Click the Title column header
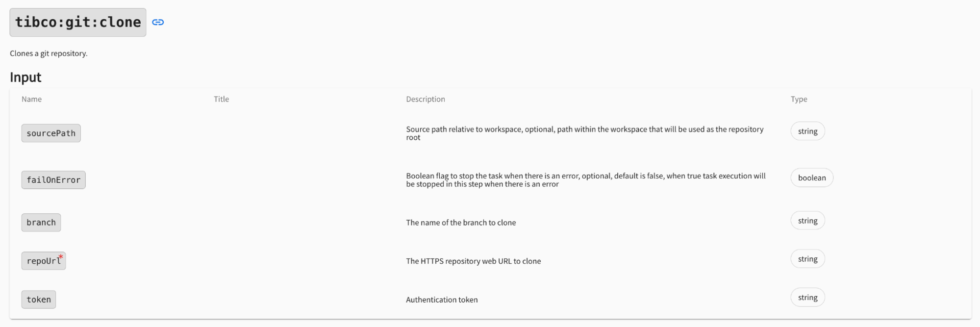This screenshot has height=327, width=980. (x=221, y=99)
